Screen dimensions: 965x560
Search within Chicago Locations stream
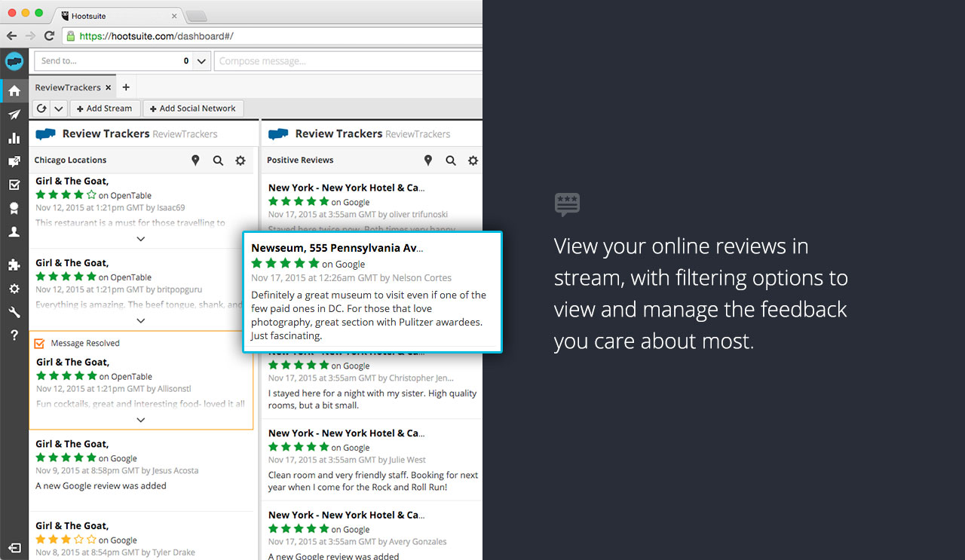click(218, 160)
